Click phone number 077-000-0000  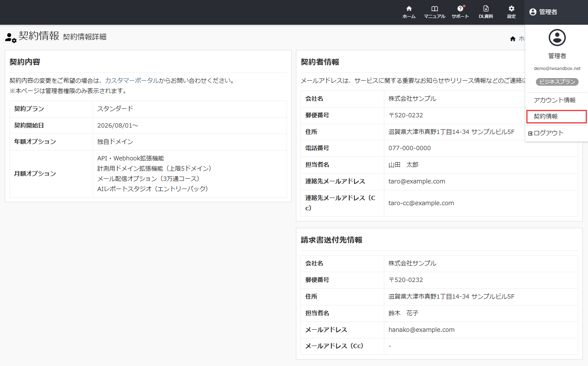click(410, 148)
